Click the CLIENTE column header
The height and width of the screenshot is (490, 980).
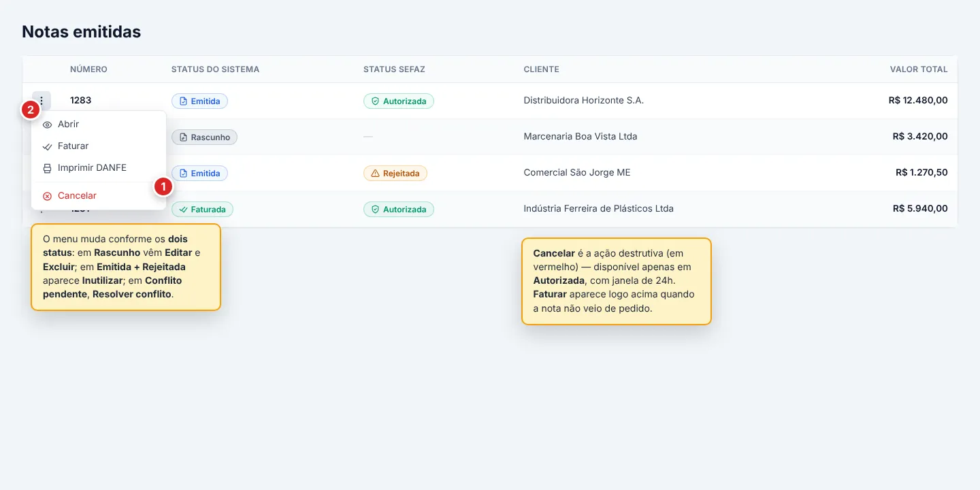point(541,69)
